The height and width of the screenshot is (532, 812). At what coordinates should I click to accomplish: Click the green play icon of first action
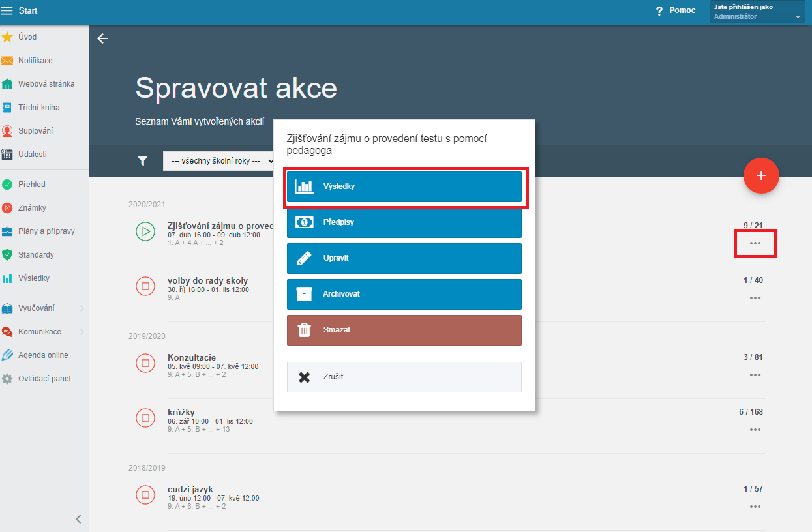coord(145,231)
